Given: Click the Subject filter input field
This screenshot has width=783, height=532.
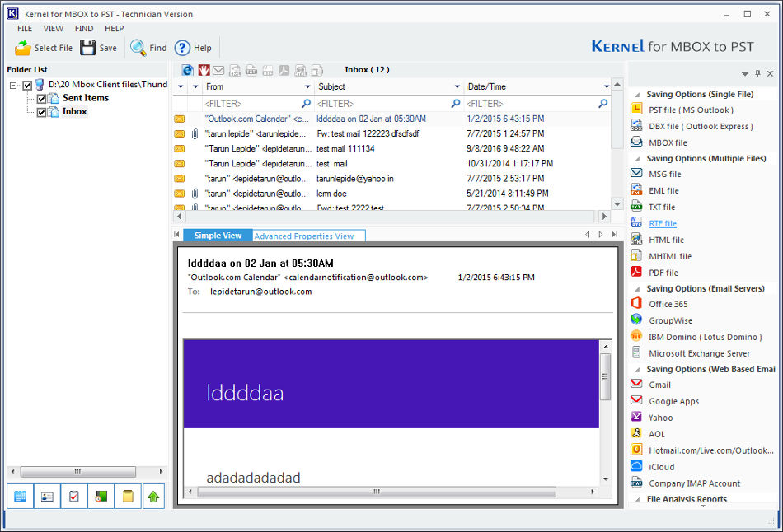Looking at the screenshot, I should coord(382,104).
